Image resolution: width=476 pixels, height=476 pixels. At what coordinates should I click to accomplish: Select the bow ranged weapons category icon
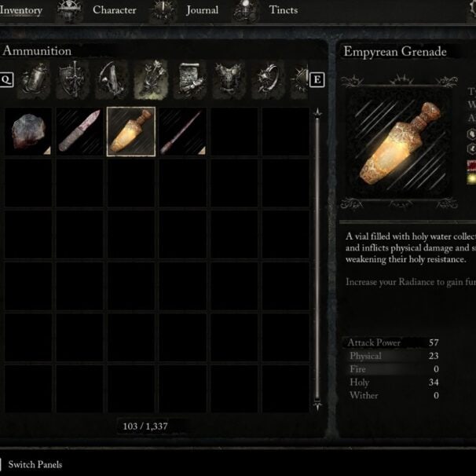point(112,80)
